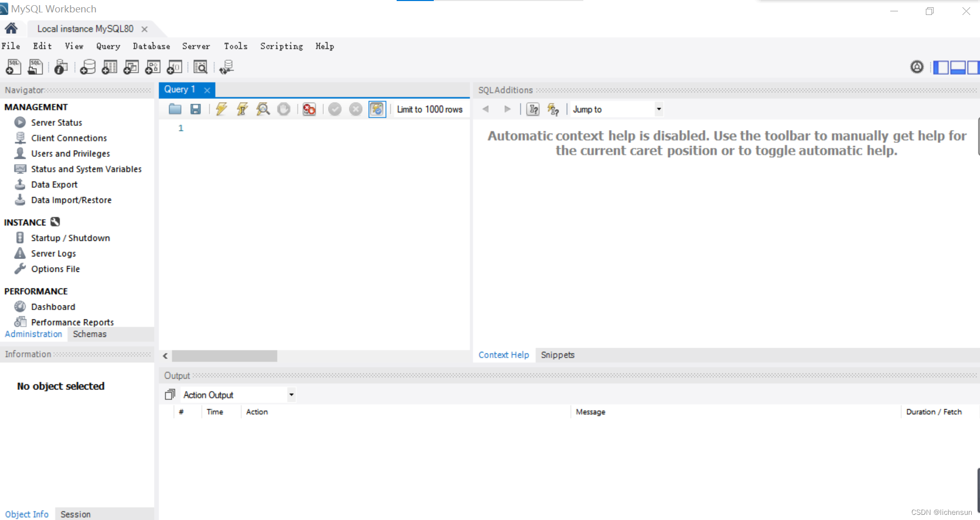Reconnect to DBMS toolbar icon
Image resolution: width=980 pixels, height=520 pixels.
click(x=226, y=67)
